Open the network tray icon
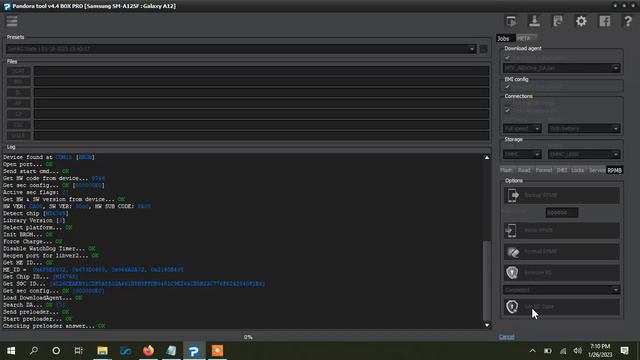 click(x=563, y=351)
